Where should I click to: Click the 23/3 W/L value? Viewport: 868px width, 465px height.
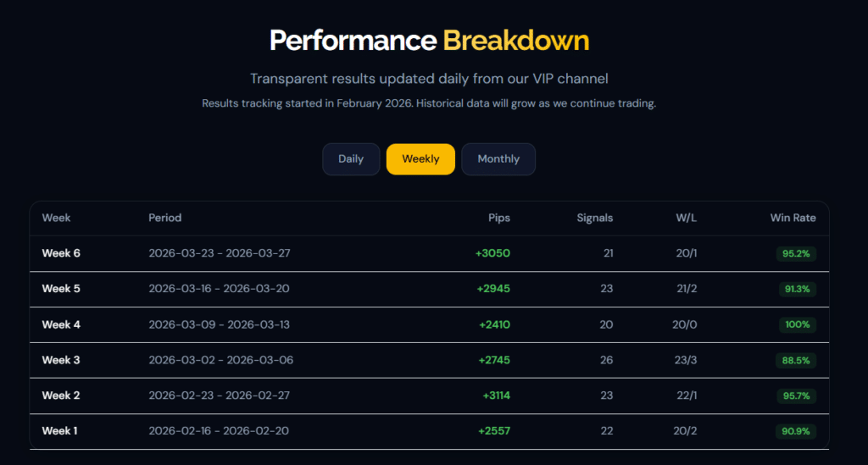click(685, 360)
